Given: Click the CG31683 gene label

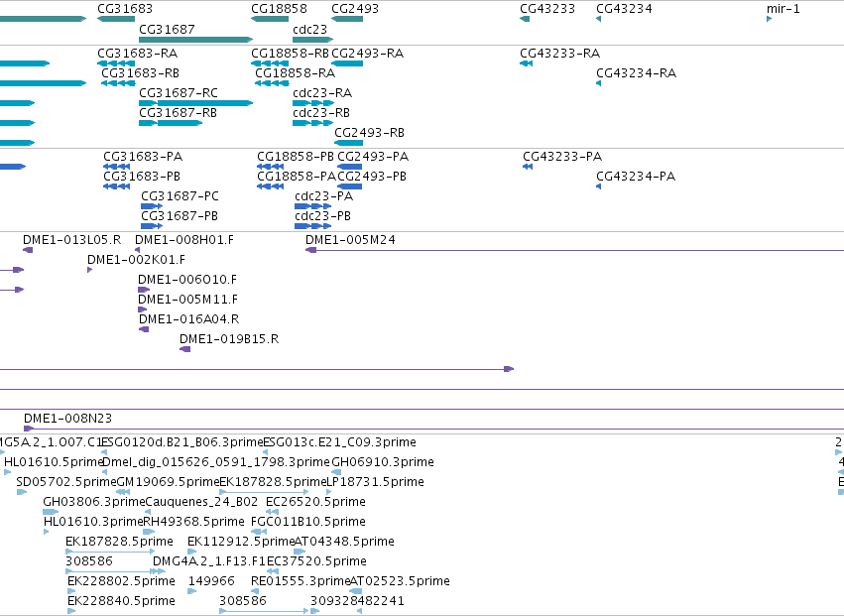Looking at the screenshot, I should 125,9.
